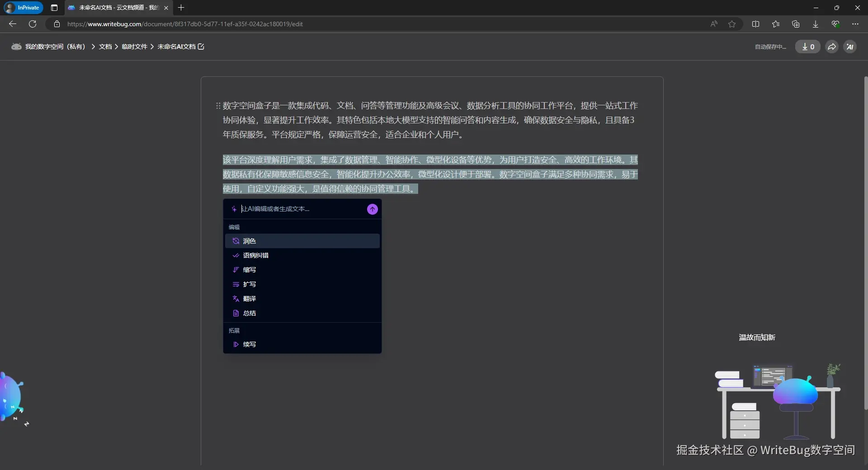The width and height of the screenshot is (868, 470).
Task: Open Copilot from the browser toolbar
Action: (835, 24)
